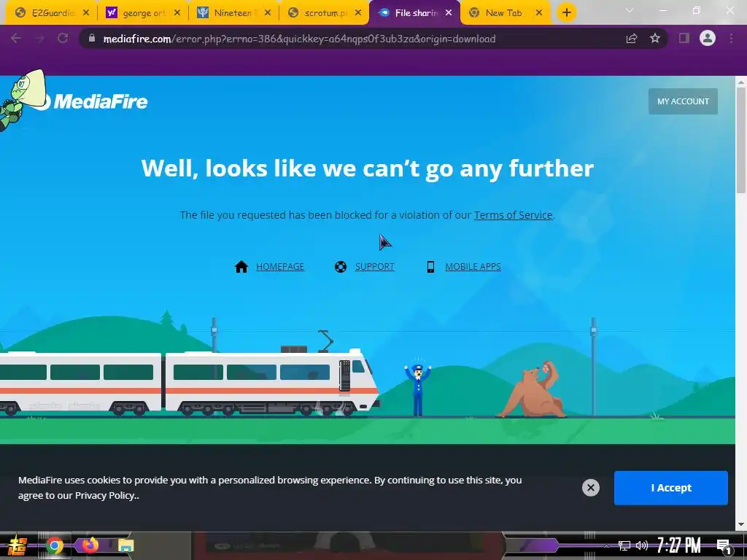Open network settings tray icon
The height and width of the screenshot is (560, 747).
(624, 545)
